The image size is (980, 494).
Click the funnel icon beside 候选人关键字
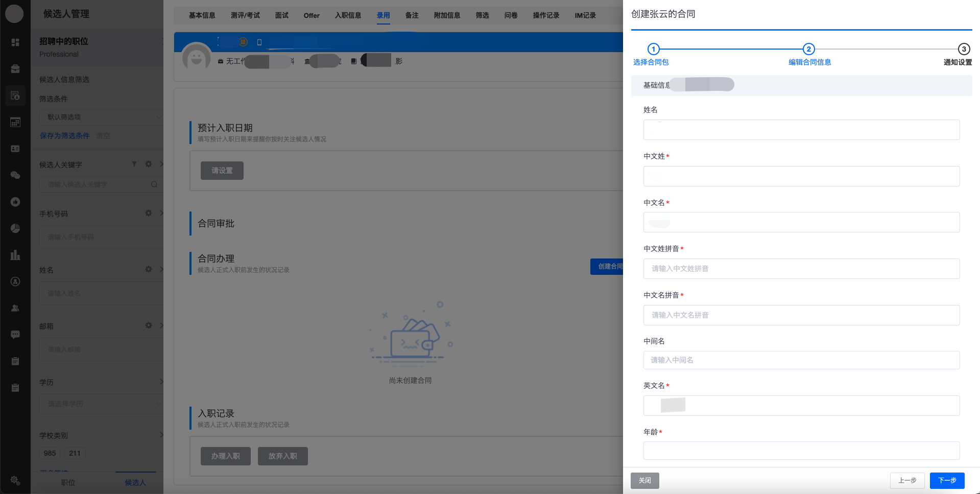[134, 164]
